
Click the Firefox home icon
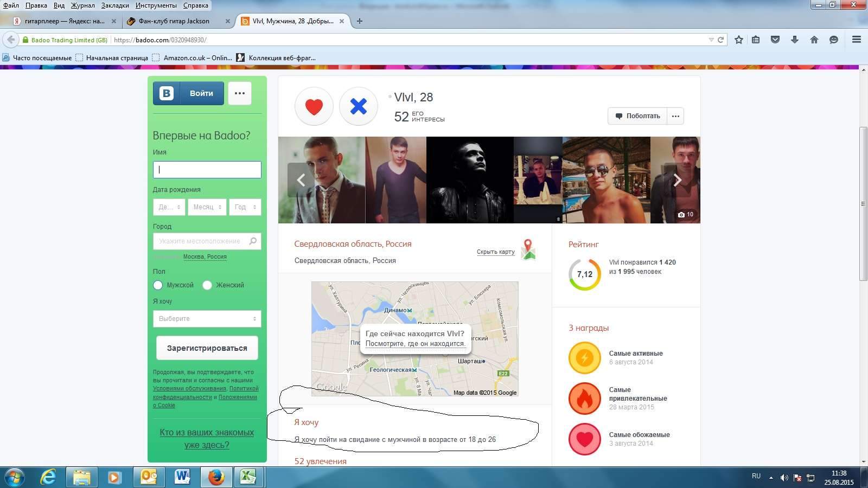[x=814, y=40]
